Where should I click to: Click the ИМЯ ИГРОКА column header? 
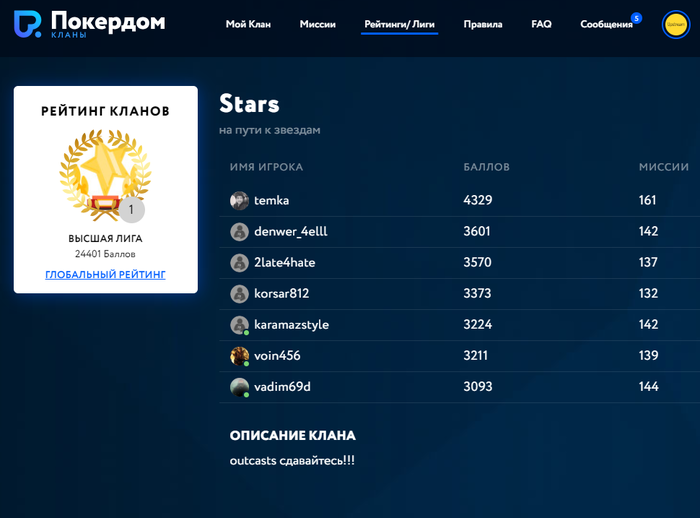(x=267, y=167)
